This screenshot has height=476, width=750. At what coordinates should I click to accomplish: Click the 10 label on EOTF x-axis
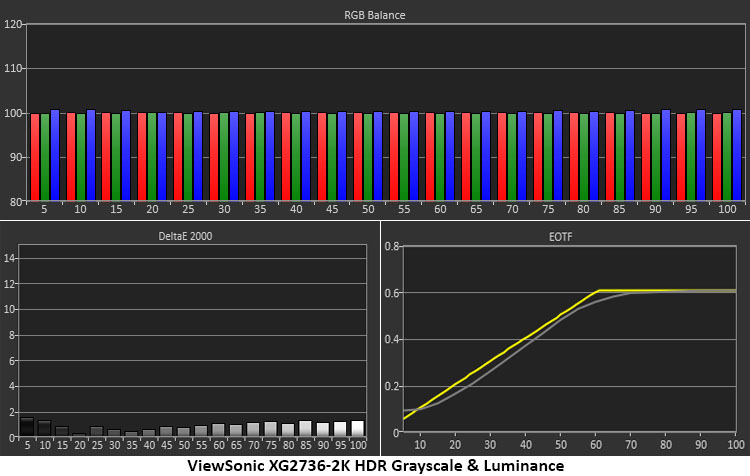click(x=420, y=445)
